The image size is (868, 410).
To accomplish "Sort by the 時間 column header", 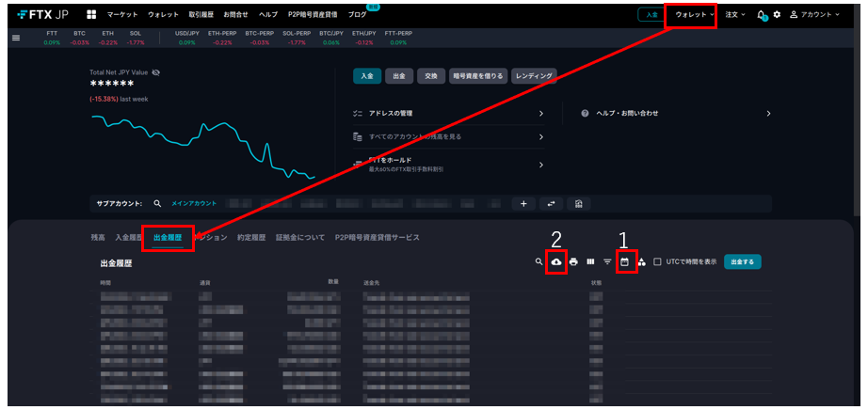I will tap(105, 283).
